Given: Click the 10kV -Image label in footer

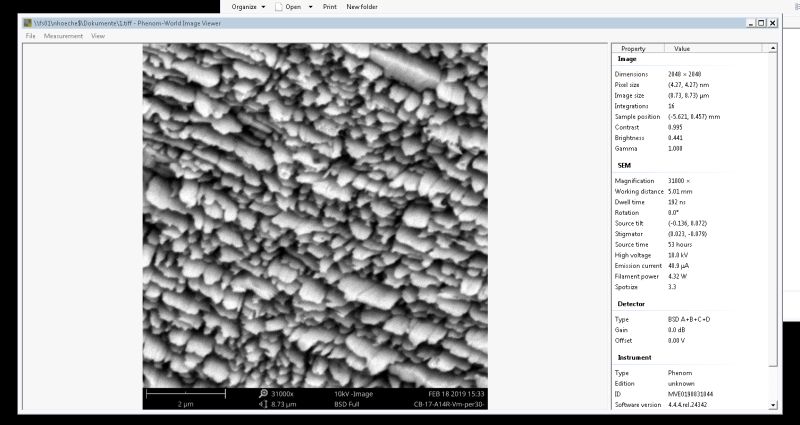Looking at the screenshot, I should point(354,394).
